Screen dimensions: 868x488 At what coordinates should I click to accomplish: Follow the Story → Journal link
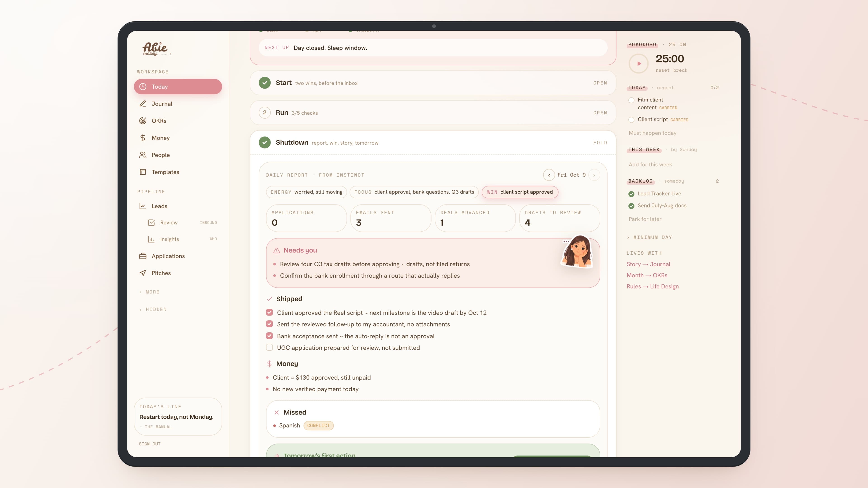point(648,264)
